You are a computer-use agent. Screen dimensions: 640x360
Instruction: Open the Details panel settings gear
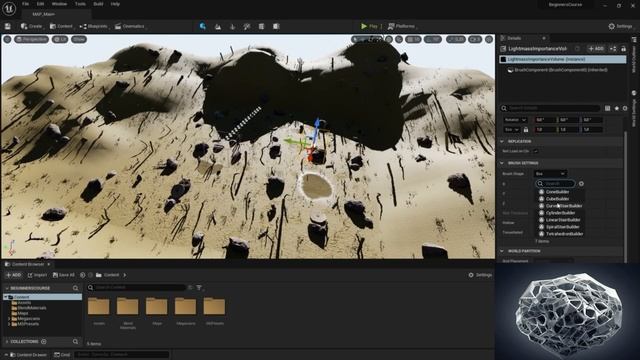point(625,108)
